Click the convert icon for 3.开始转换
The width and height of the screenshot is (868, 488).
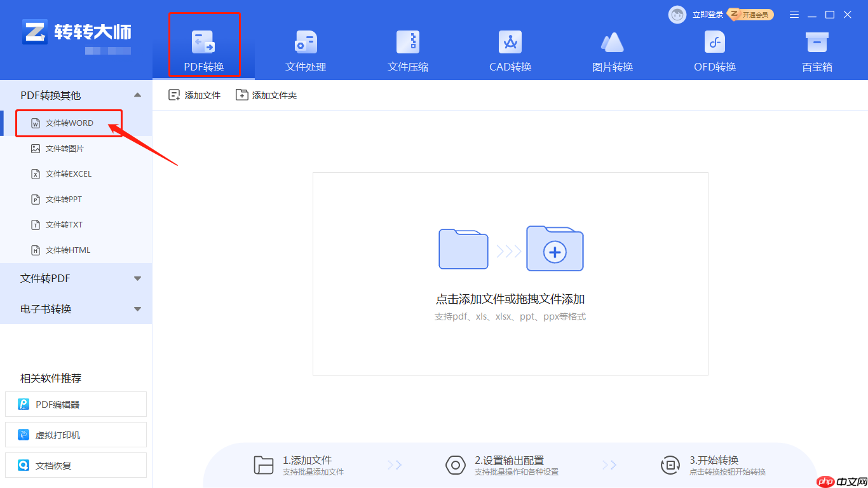point(670,465)
